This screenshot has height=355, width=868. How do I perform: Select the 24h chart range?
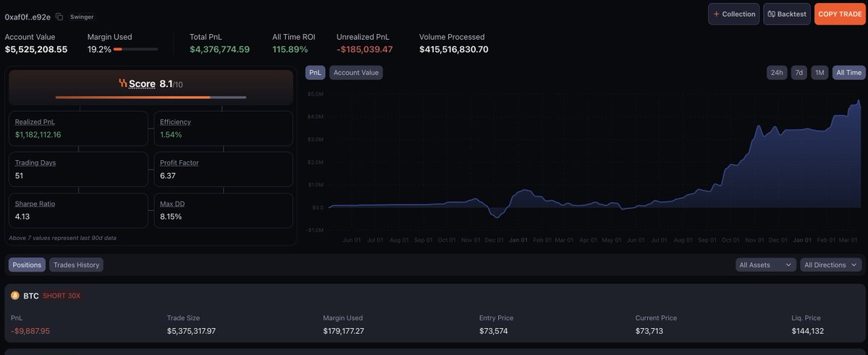(x=777, y=72)
